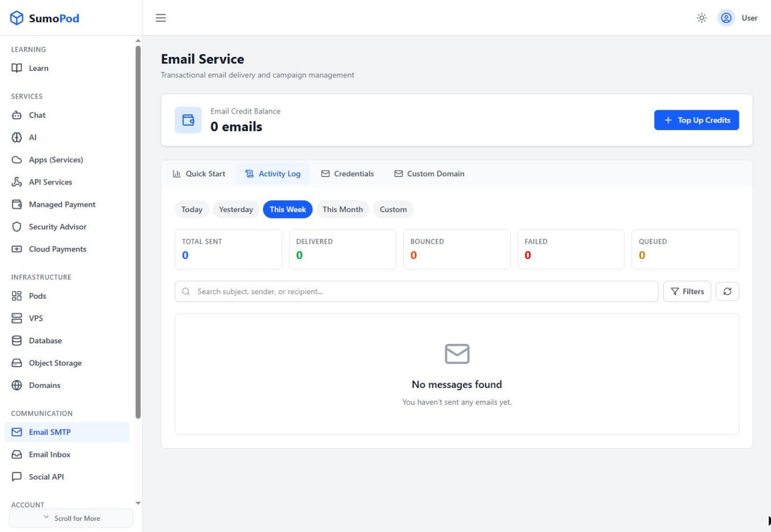Switch to the Quick Start tab
The width and height of the screenshot is (771, 532).
click(x=199, y=173)
